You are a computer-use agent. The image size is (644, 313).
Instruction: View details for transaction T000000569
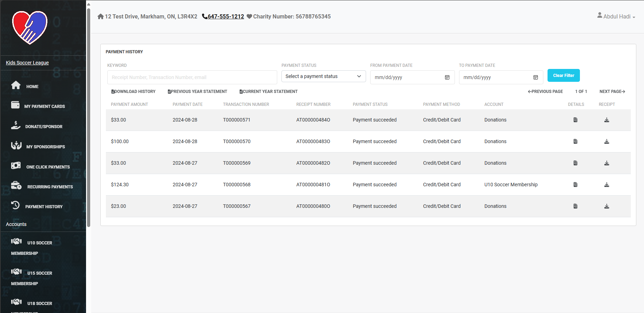[x=575, y=163]
